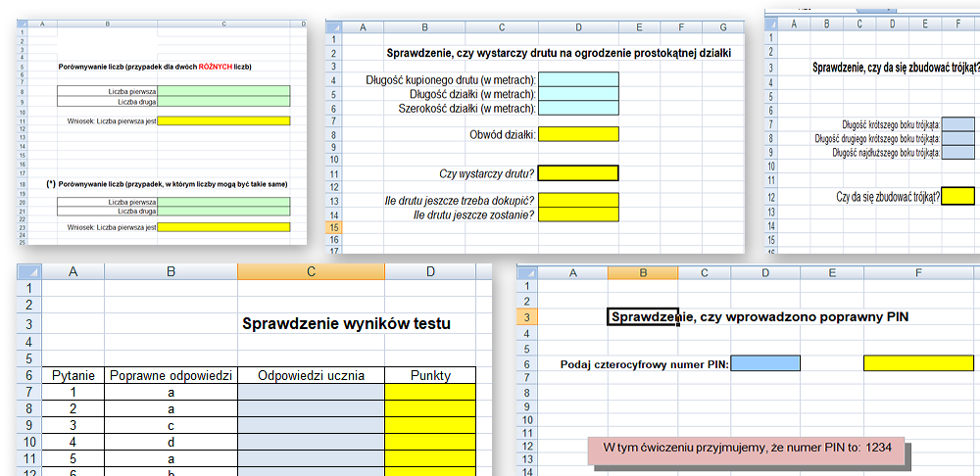This screenshot has width=980, height=476.
Task: Click the yellow cell beside Czy wystarczy drutu?
Action: 578,173
